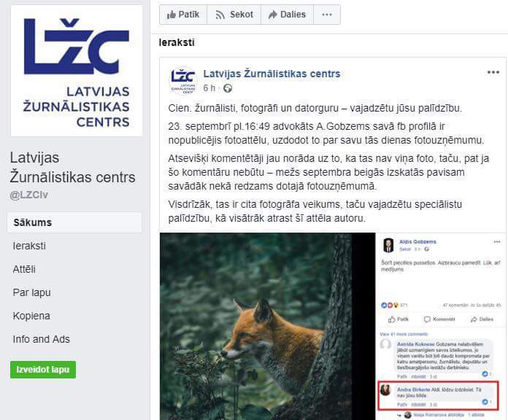
Task: Open the page's three-dots more menu
Action: [326, 15]
